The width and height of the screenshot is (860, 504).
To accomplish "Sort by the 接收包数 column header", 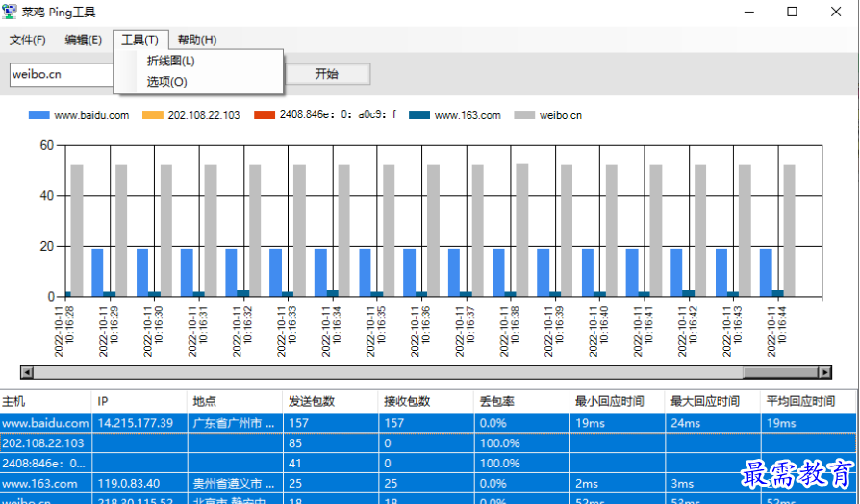I will pos(425,401).
